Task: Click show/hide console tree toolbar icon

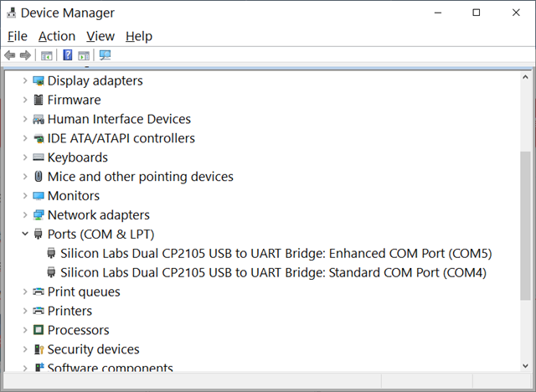Action: click(47, 55)
